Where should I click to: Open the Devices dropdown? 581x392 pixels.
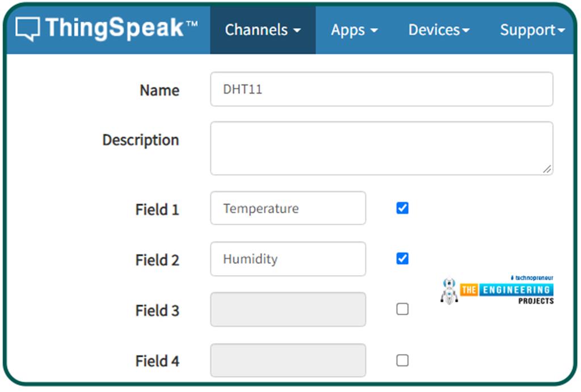pyautogui.click(x=438, y=30)
